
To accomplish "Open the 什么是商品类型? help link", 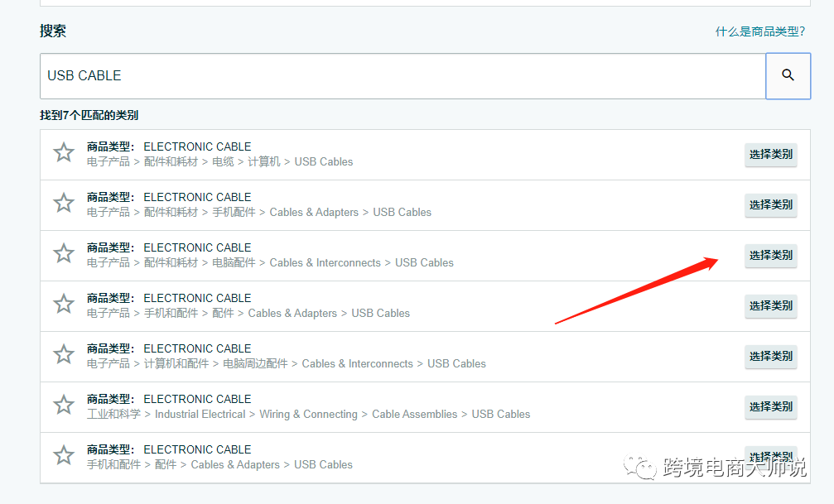I will coord(760,31).
